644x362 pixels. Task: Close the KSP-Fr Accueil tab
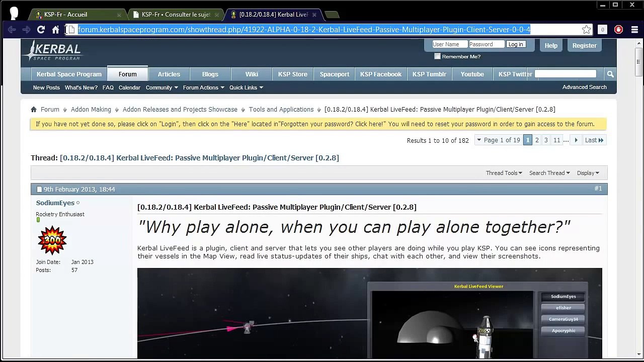119,15
